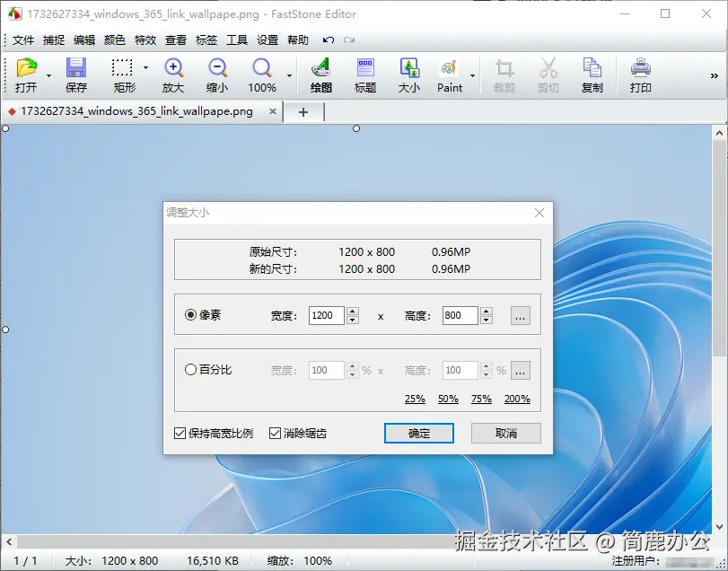Open percent presets with the ... button
This screenshot has height=571, width=728.
tap(520, 371)
